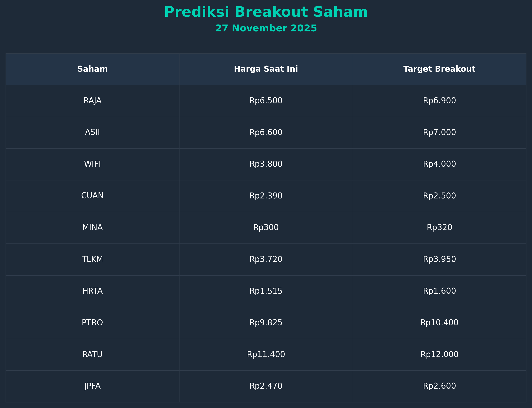532x408 pixels.
Task: Select the Target Breakout column header
Action: tap(439, 69)
